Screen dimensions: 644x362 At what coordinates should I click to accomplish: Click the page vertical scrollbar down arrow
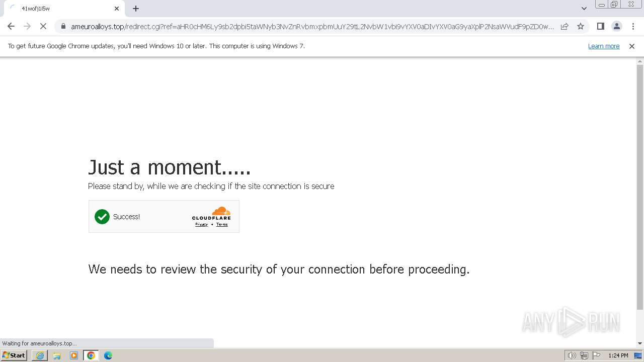pyautogui.click(x=640, y=343)
